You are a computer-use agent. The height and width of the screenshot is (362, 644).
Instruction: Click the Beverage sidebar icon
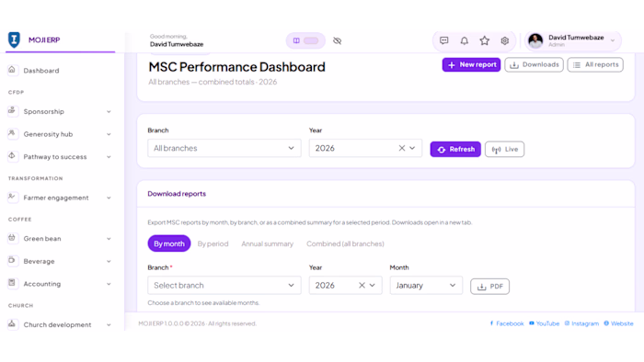(12, 261)
